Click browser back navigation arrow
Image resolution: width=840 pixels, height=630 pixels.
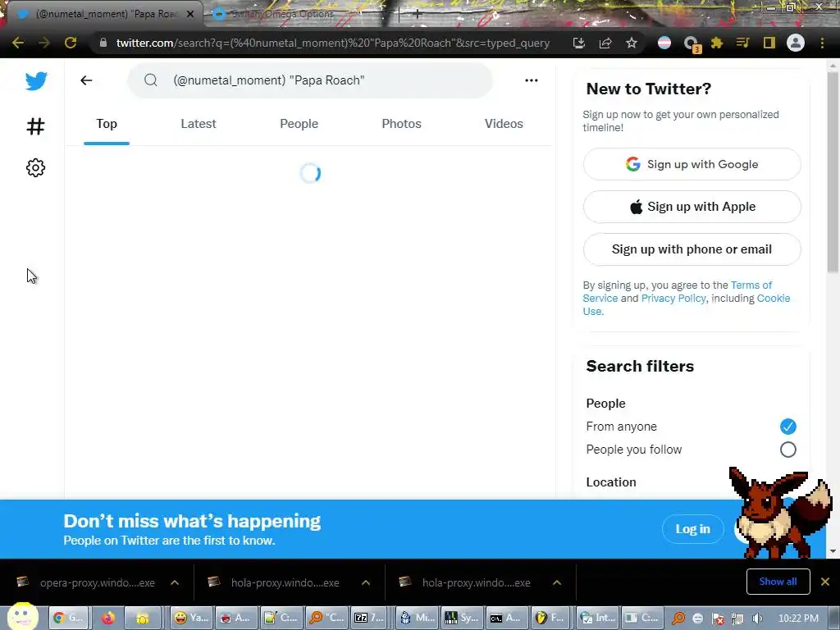18,43
